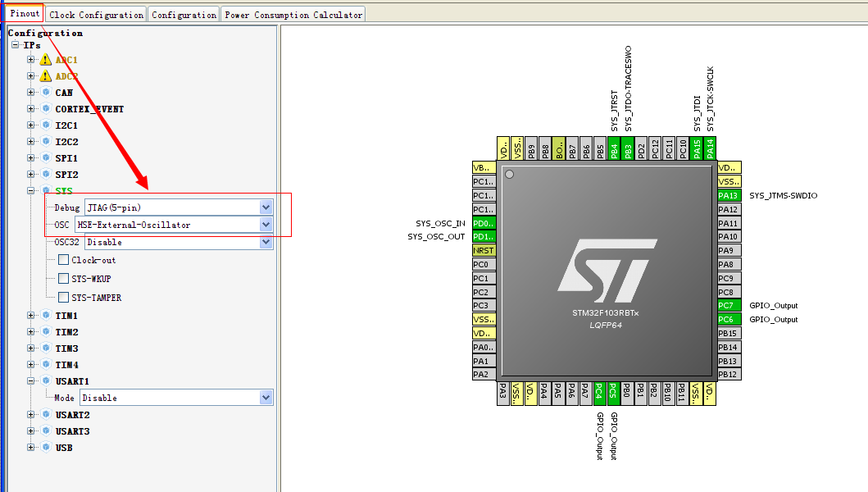Viewport: 868px width, 492px height.
Task: Select pin PA2 on the chip
Action: pos(484,375)
